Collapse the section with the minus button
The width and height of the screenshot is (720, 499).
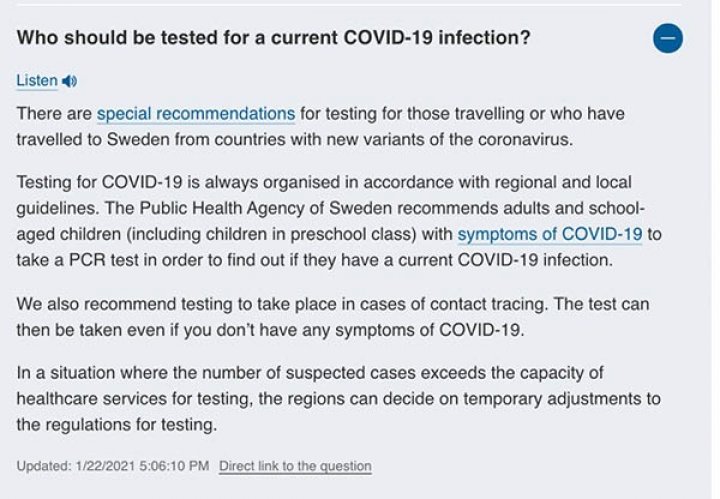(668, 39)
